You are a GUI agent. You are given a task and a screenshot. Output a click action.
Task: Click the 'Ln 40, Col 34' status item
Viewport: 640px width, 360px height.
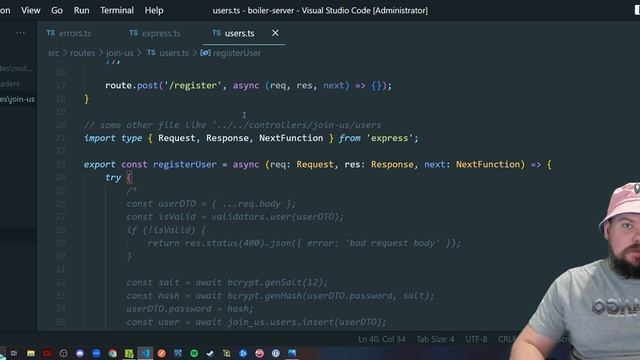pyautogui.click(x=382, y=339)
